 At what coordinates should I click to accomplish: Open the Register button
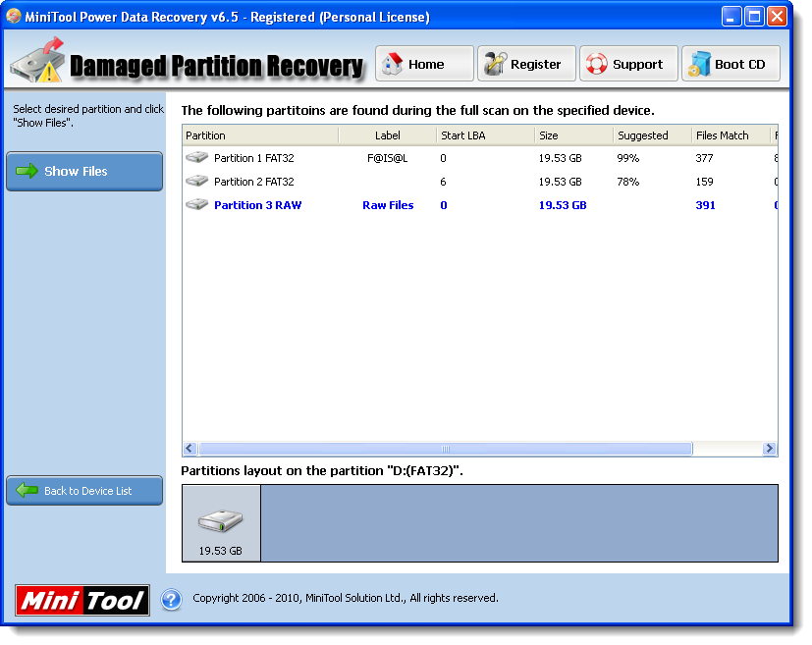(x=526, y=64)
